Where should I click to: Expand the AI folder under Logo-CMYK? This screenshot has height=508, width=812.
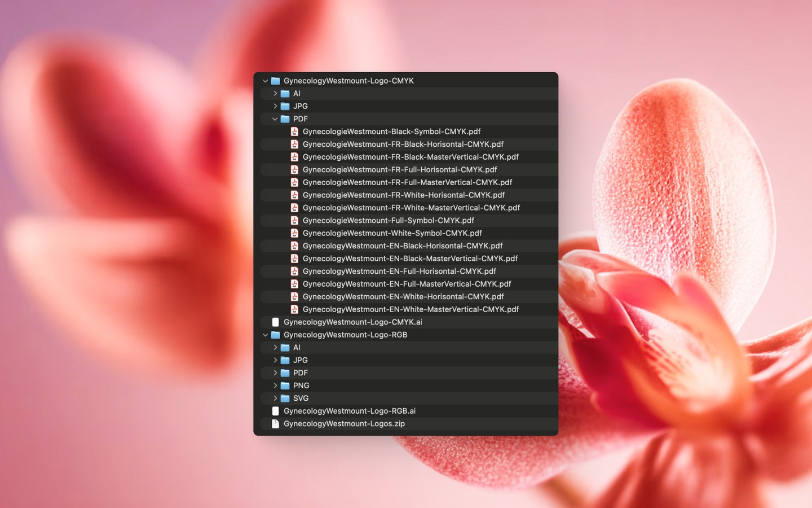[x=275, y=94]
